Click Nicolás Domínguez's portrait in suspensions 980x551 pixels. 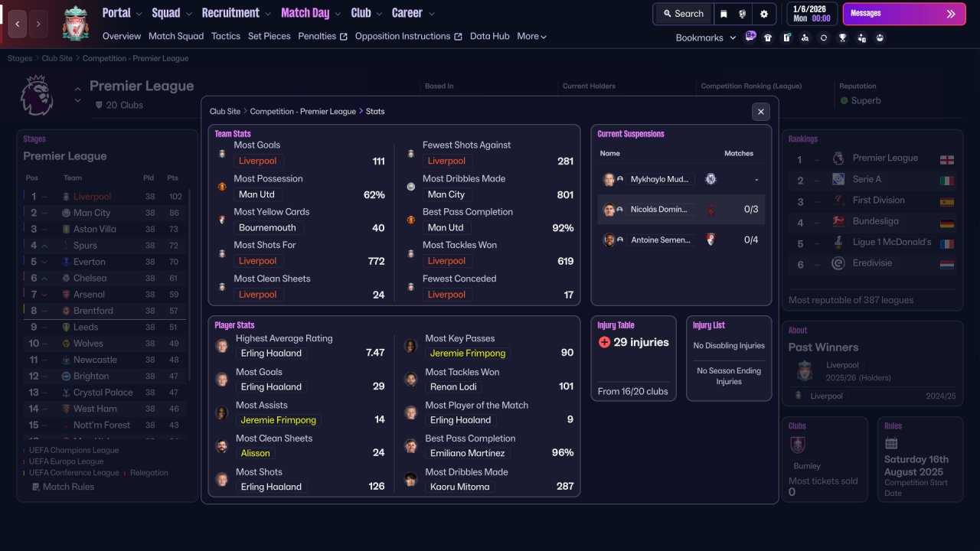tap(609, 210)
